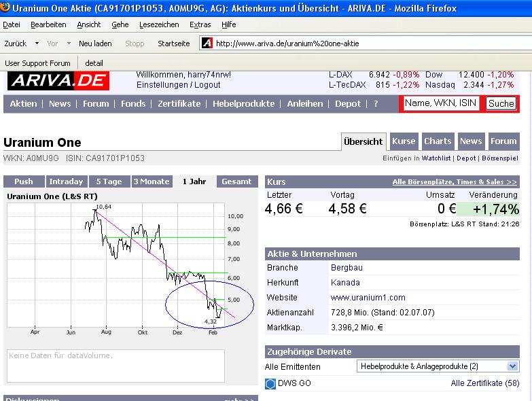Open Alle Börsenplätze, Times & Sales link
This screenshot has height=401, width=532.
pos(455,182)
